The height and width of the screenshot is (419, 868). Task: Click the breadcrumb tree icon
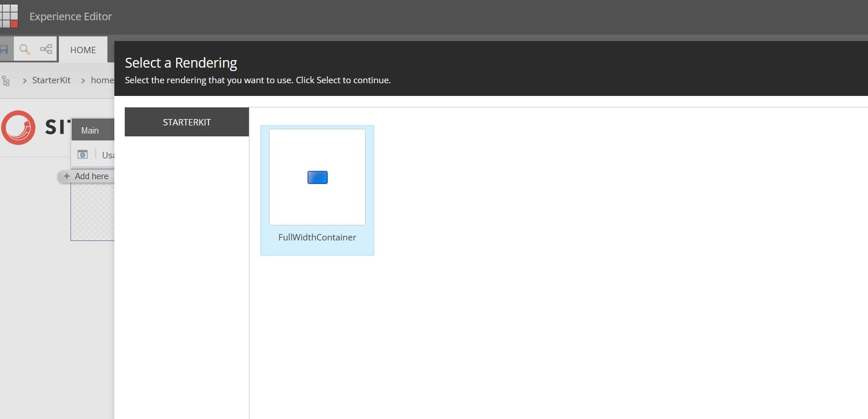(6, 80)
